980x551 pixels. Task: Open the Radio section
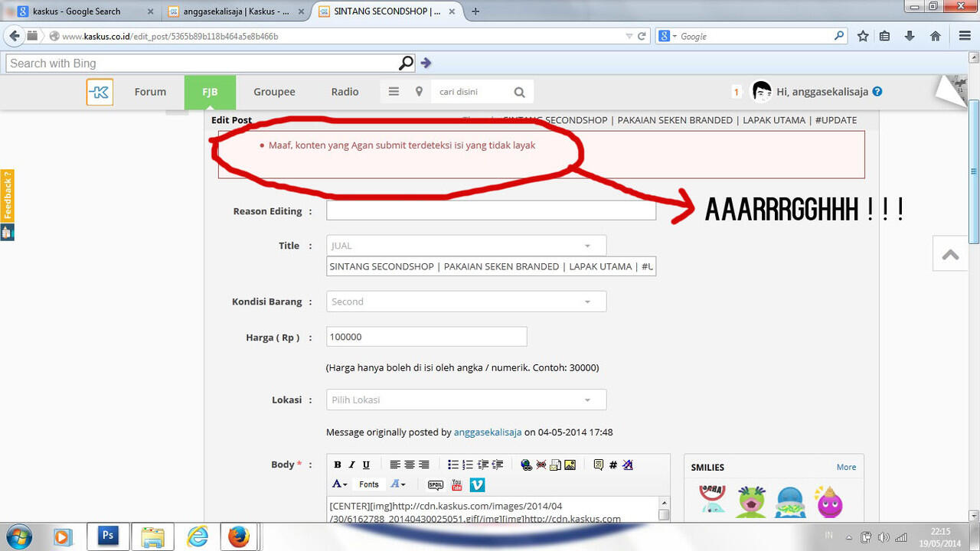pos(345,92)
